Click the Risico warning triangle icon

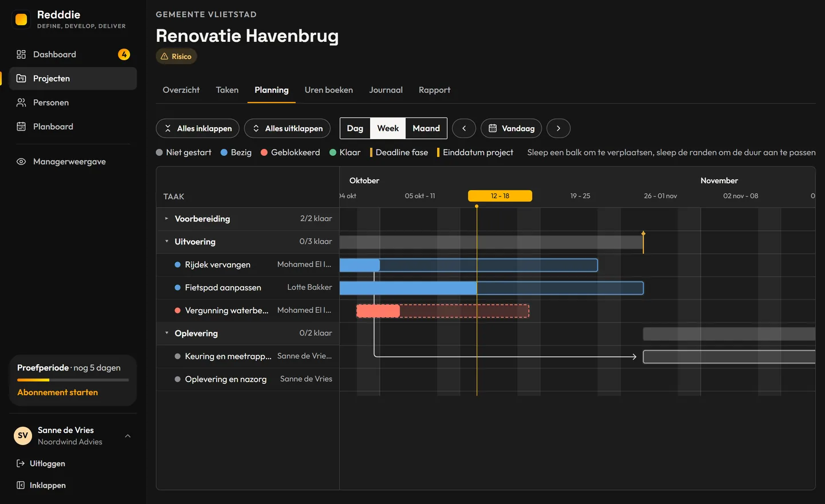tap(164, 56)
